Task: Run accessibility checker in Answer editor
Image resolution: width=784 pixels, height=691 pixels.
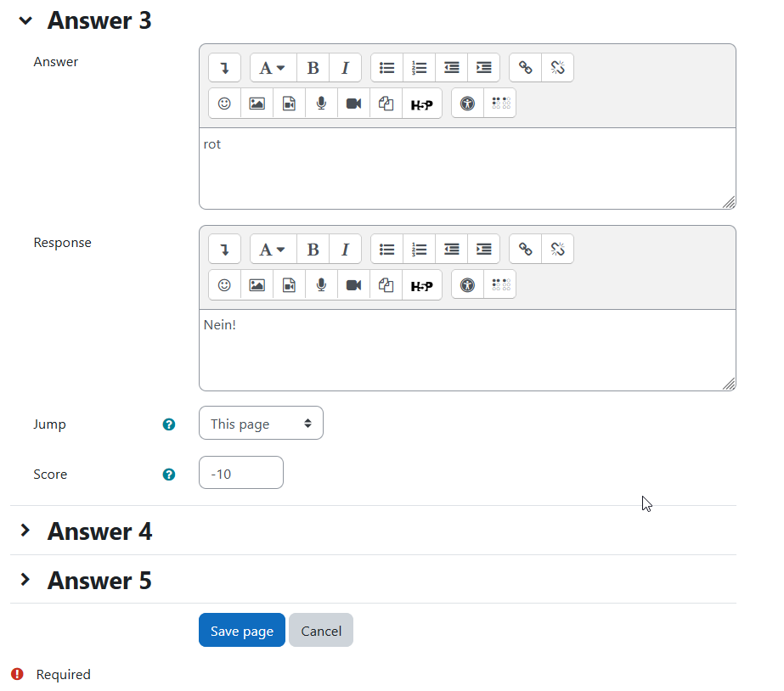Action: (x=467, y=104)
